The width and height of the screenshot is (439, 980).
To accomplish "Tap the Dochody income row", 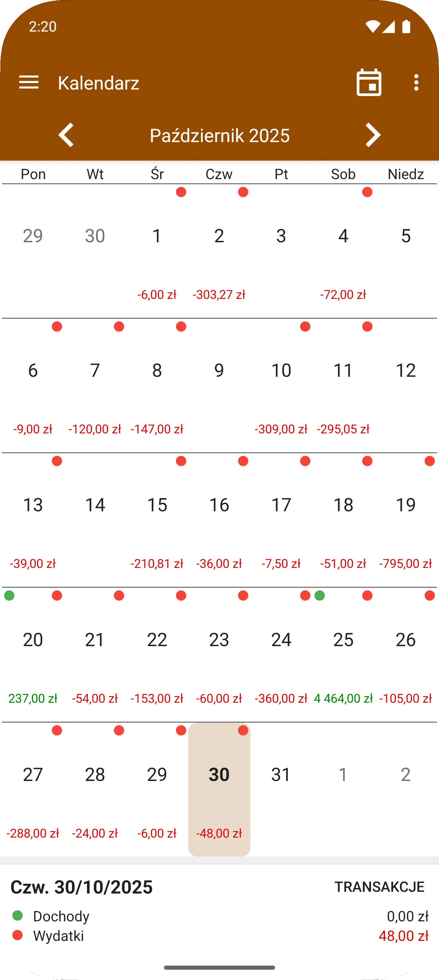I will 219,916.
